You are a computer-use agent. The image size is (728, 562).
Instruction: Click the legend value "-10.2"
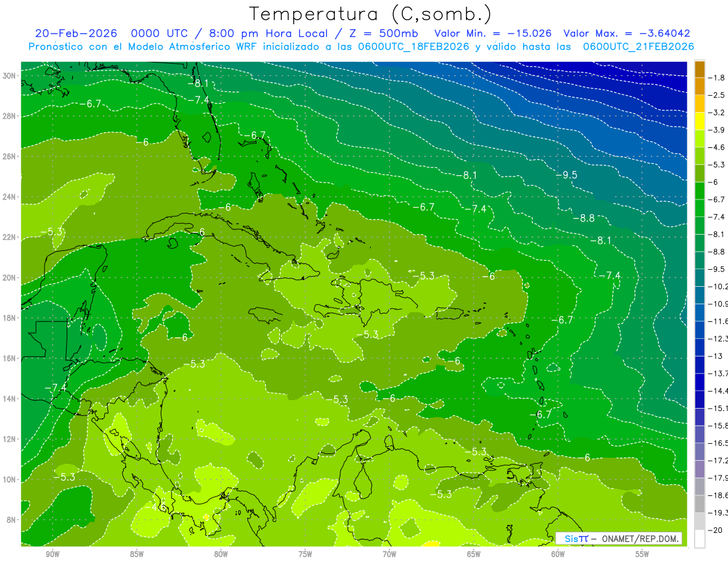[x=718, y=286]
